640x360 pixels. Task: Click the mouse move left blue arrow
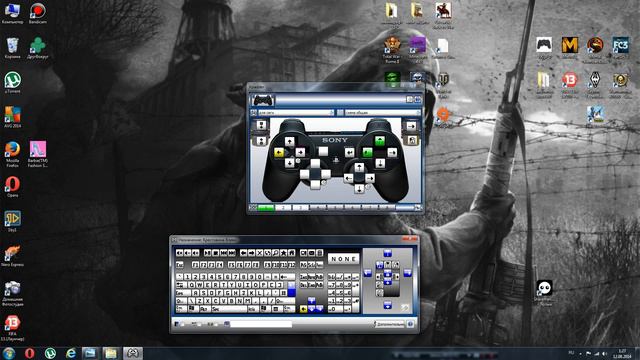[x=368, y=273]
